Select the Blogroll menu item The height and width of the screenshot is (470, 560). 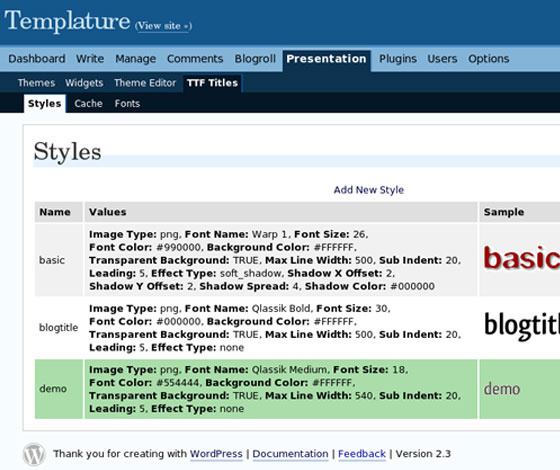255,59
